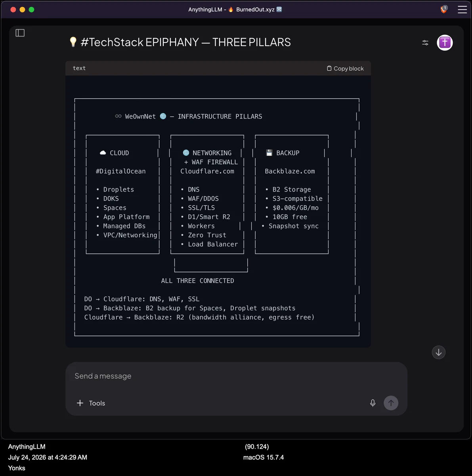The height and width of the screenshot is (476, 472).
Task: Select the '#DigitalOcean' text
Action: (x=120, y=171)
